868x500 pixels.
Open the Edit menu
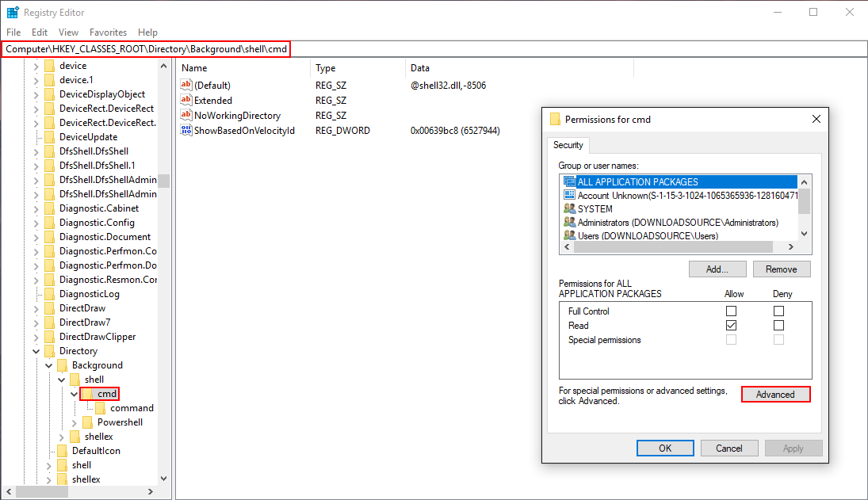(x=40, y=32)
